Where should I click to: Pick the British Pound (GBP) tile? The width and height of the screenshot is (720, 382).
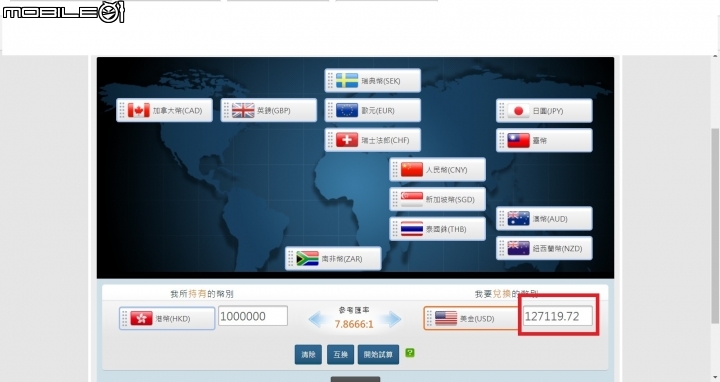point(269,110)
